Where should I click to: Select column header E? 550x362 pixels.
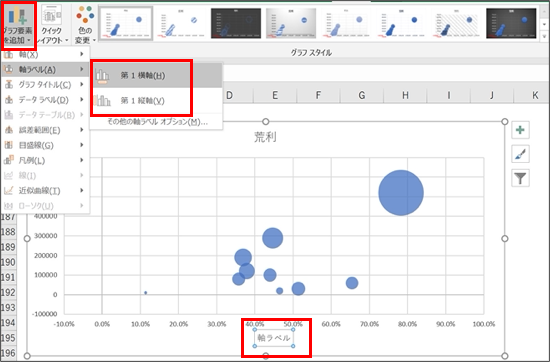coord(275,95)
